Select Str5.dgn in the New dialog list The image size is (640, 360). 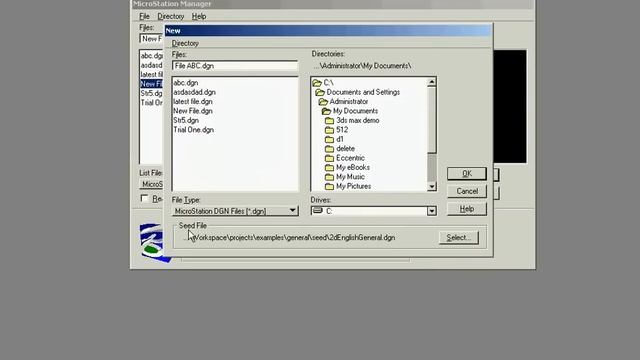[186, 120]
